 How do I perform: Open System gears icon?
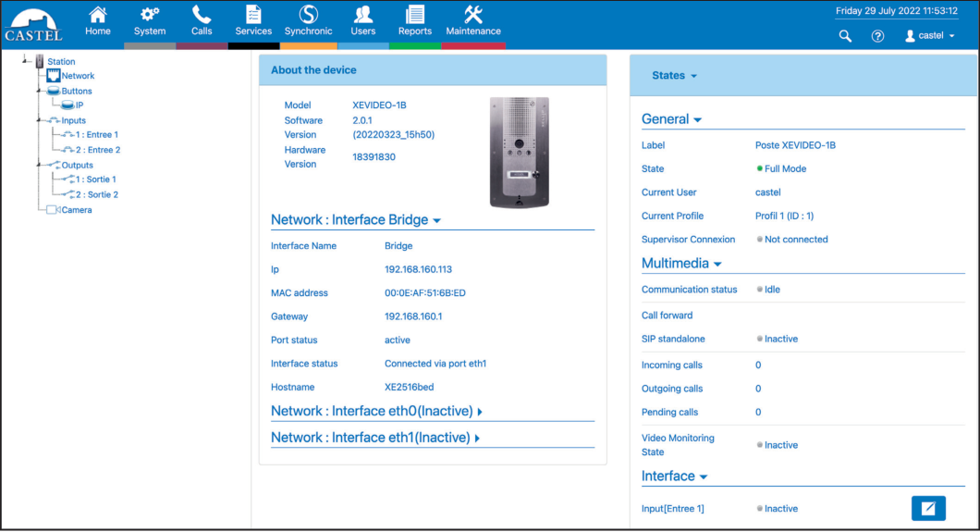click(x=150, y=15)
